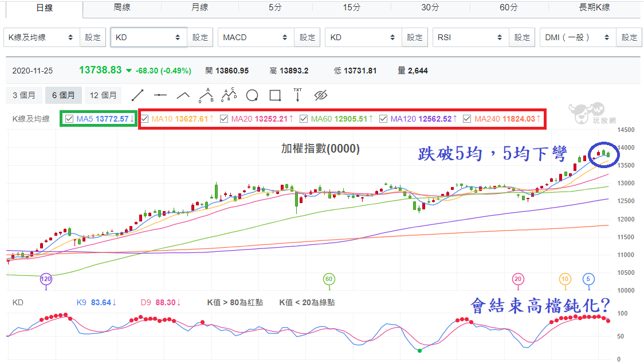Click 設定 beside the DMI dropdown
The image size is (644, 362).
click(x=629, y=37)
